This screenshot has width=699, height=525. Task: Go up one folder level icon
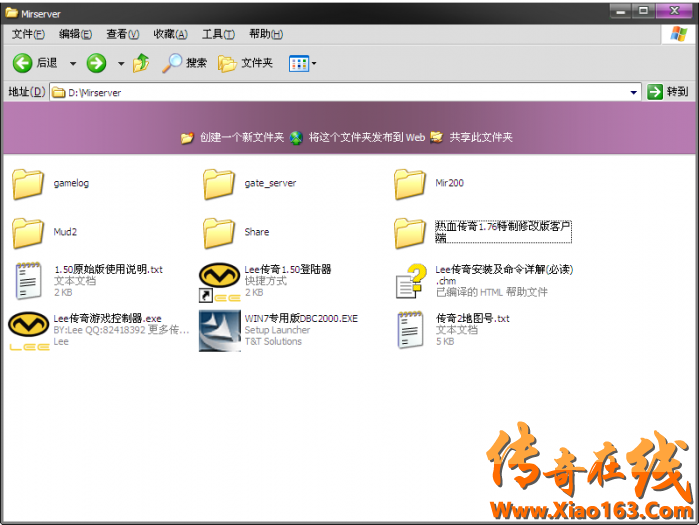click(x=141, y=63)
